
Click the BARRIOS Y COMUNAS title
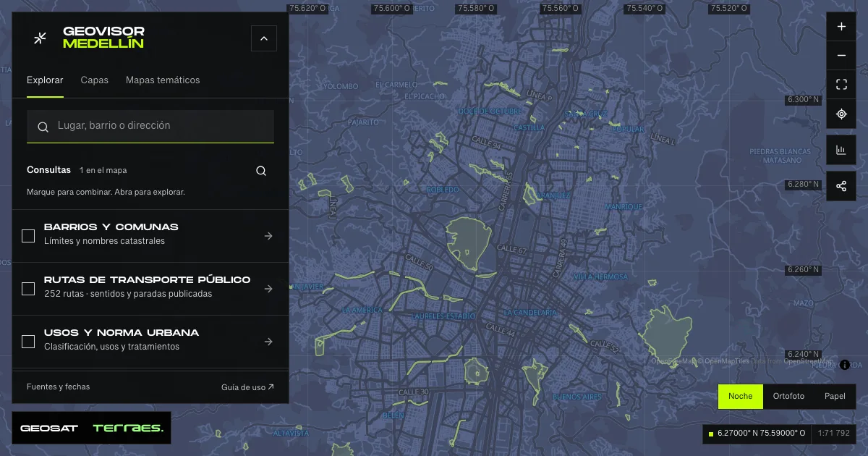(111, 227)
